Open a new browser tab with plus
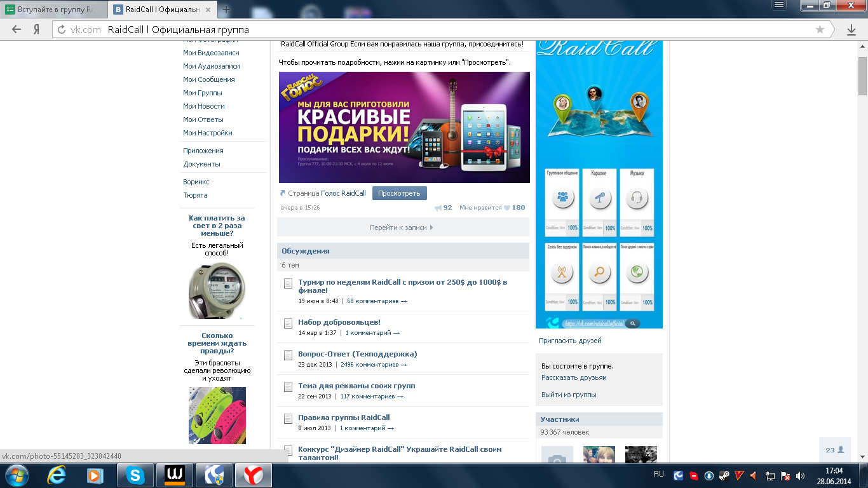The height and width of the screenshot is (488, 868). pos(226,10)
